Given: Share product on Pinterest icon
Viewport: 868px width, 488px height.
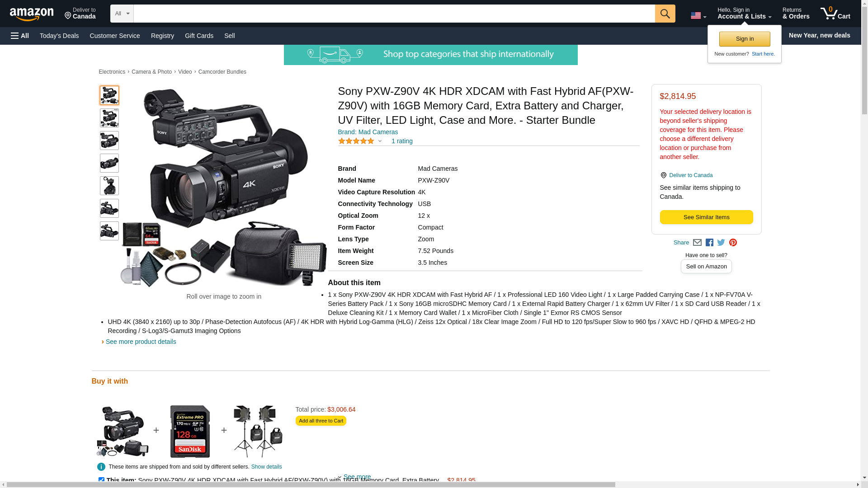Looking at the screenshot, I should coord(733,243).
